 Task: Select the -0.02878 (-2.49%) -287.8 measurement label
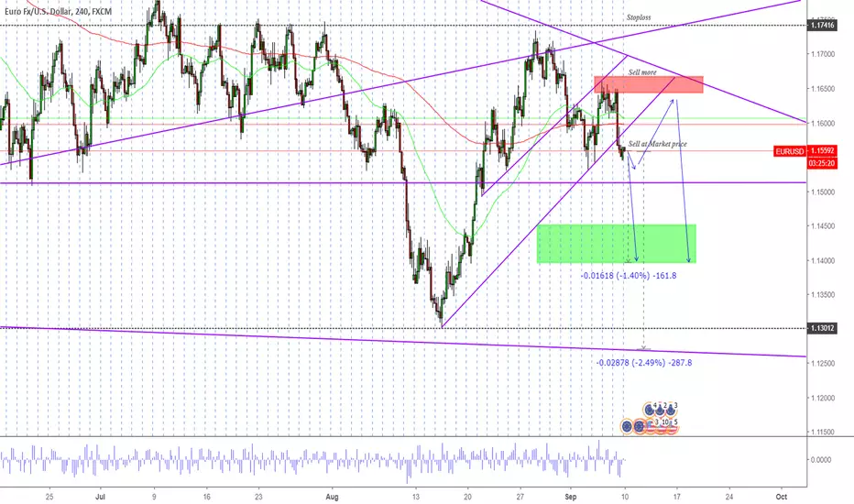(x=644, y=362)
